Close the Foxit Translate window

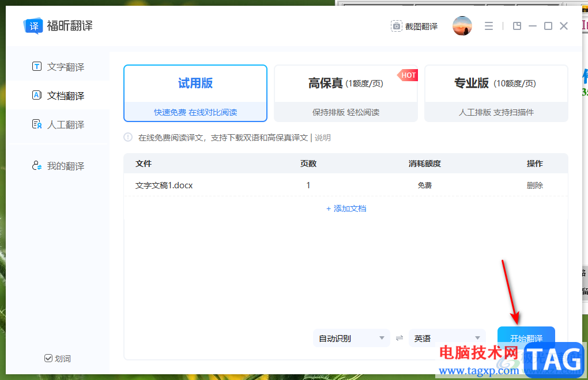pos(564,26)
